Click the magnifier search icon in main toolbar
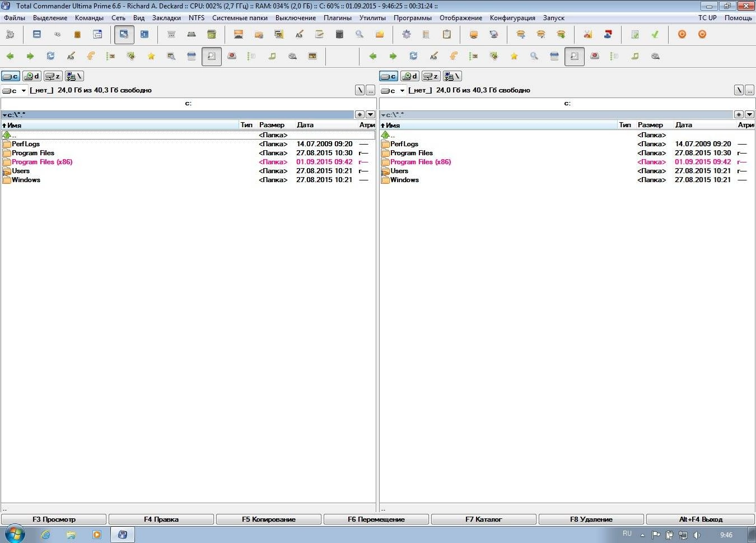756x543 pixels. tap(360, 35)
